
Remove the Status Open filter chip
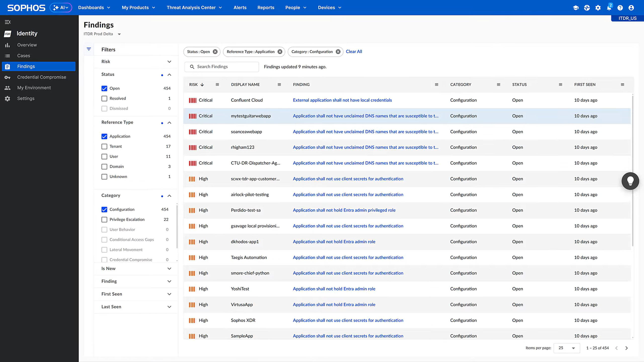[x=215, y=52]
